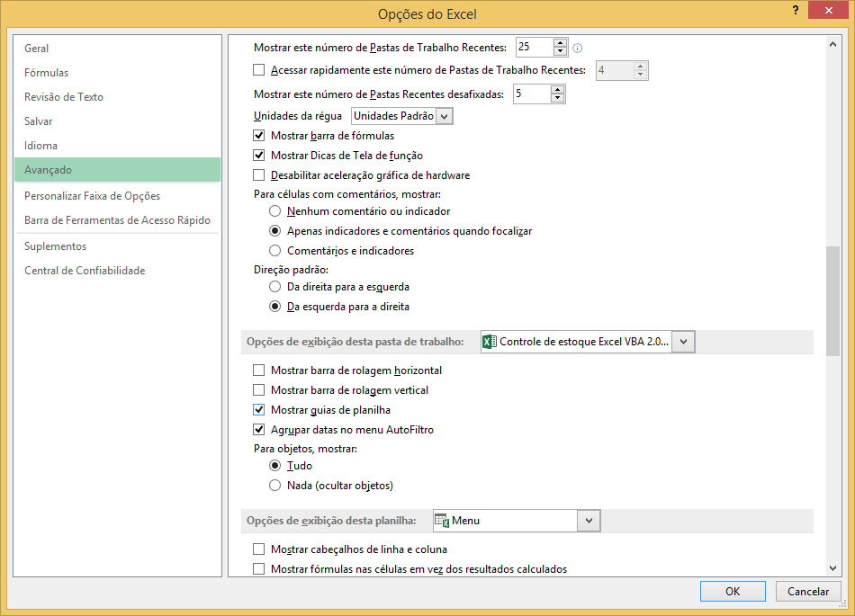Open the Idioma category
855x616 pixels.
[117, 146]
